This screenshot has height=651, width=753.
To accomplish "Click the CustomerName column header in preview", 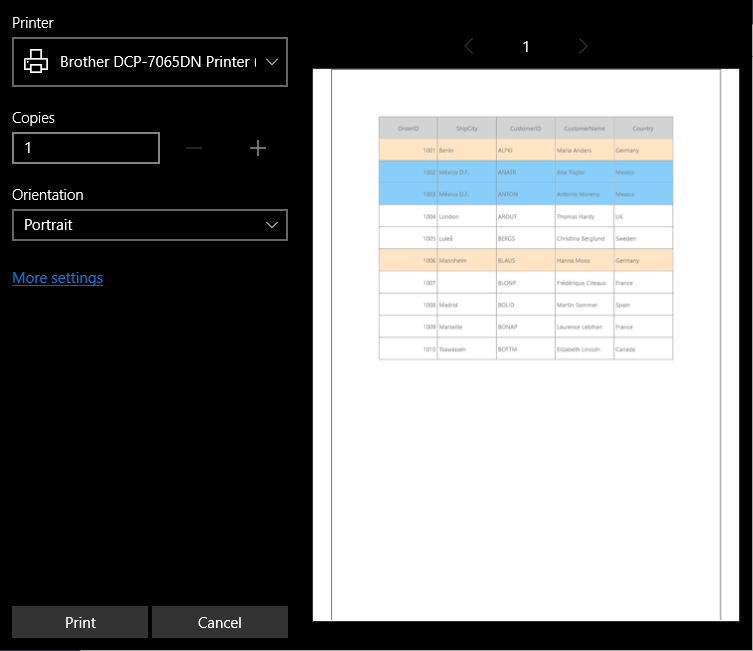I will tap(584, 128).
